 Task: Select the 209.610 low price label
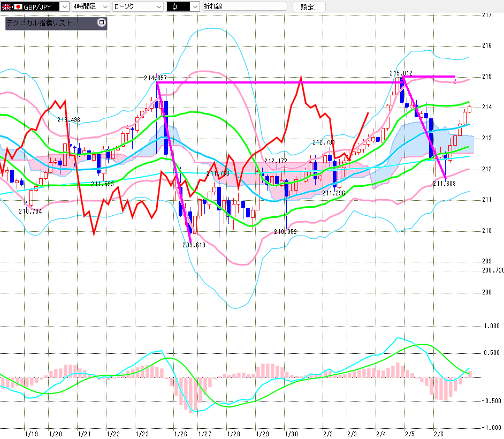(x=194, y=245)
